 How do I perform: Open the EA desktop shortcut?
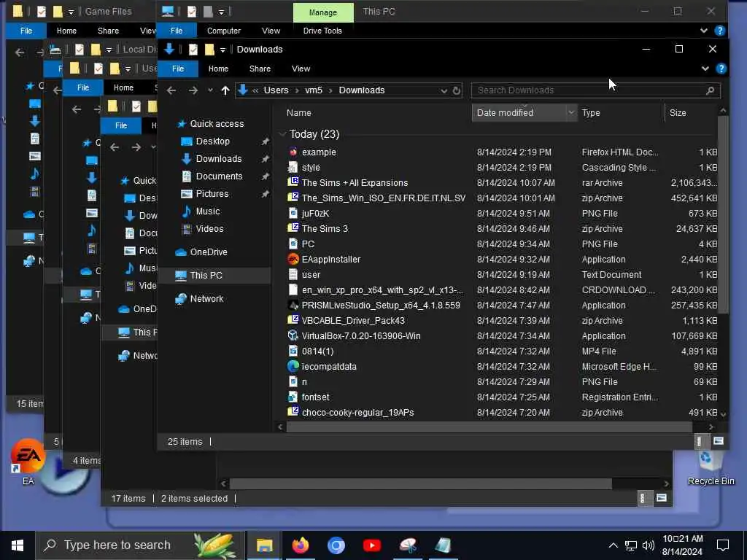click(28, 462)
